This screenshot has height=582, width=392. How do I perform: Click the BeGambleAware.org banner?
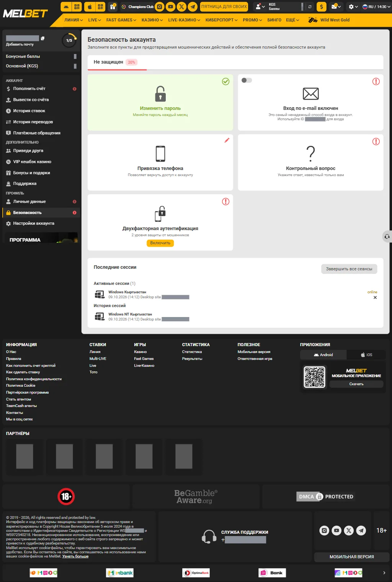click(x=196, y=497)
